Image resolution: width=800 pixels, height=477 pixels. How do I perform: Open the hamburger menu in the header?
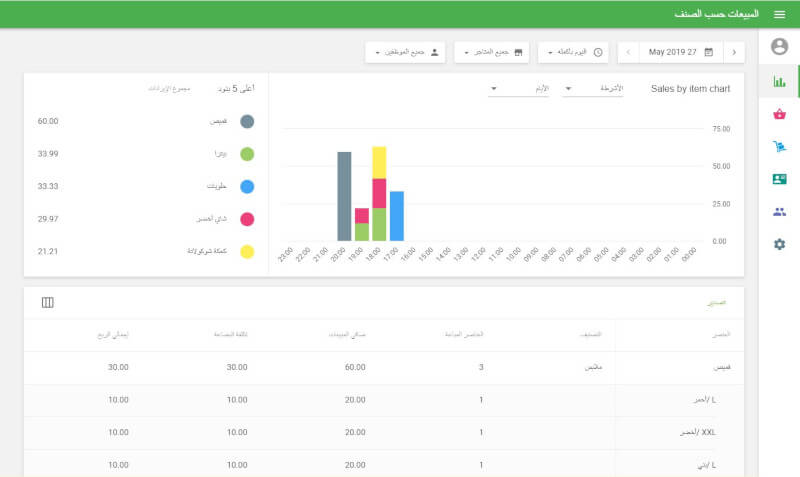780,14
